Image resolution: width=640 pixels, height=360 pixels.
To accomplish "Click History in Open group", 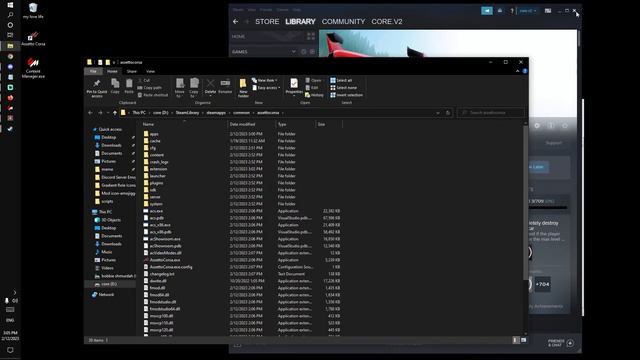I will click(x=314, y=95).
